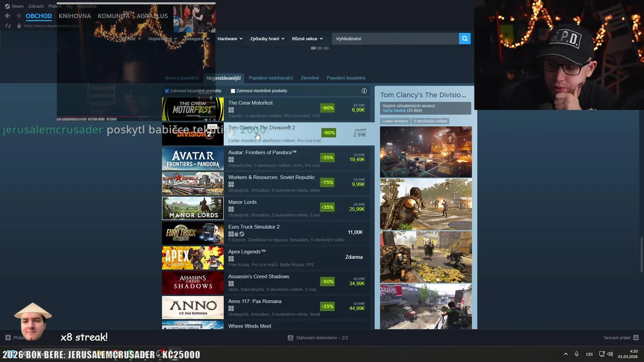The width and height of the screenshot is (644, 362).
Task: Select the Populární nadcházející tab
Action: coord(271,78)
